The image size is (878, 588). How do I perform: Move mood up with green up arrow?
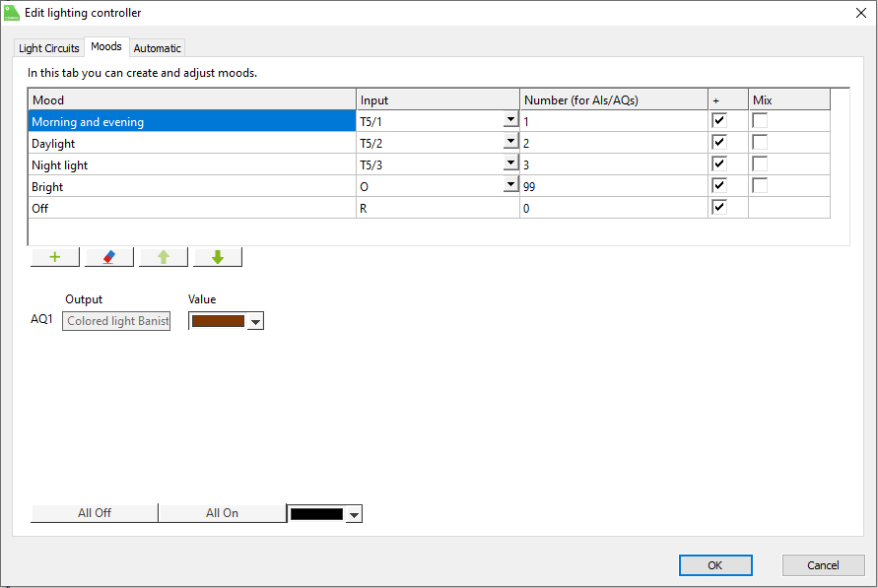point(164,257)
